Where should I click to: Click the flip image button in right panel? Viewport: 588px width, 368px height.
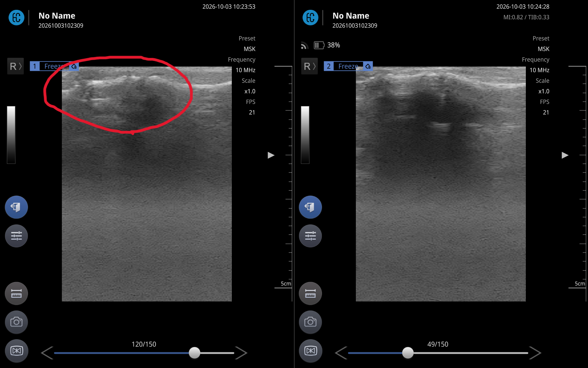pyautogui.click(x=310, y=351)
